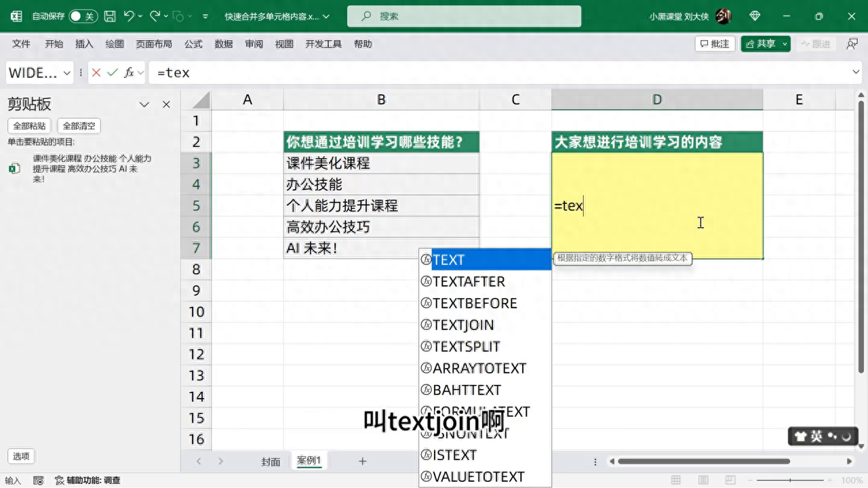868x488 pixels.
Task: Confirm formula with the checkmark icon
Action: [x=113, y=73]
